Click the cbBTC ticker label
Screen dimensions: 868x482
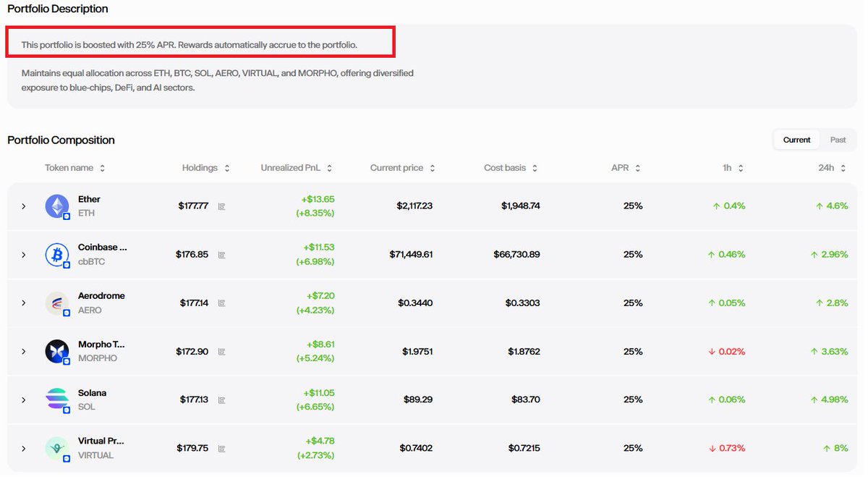(x=91, y=261)
